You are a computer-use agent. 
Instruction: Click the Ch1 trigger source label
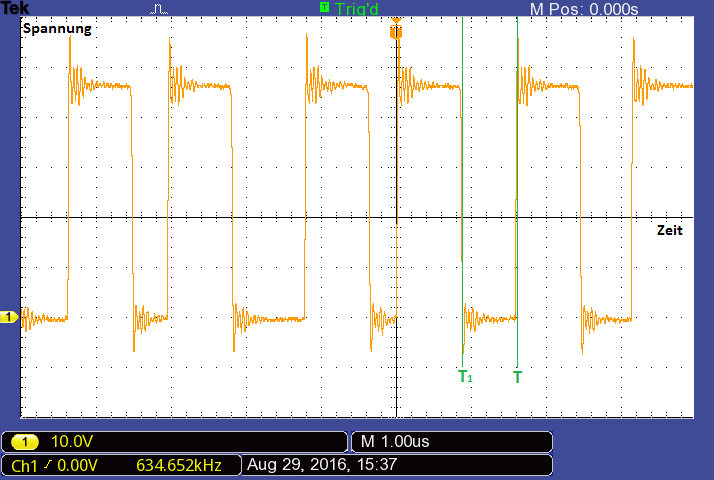pos(24,466)
